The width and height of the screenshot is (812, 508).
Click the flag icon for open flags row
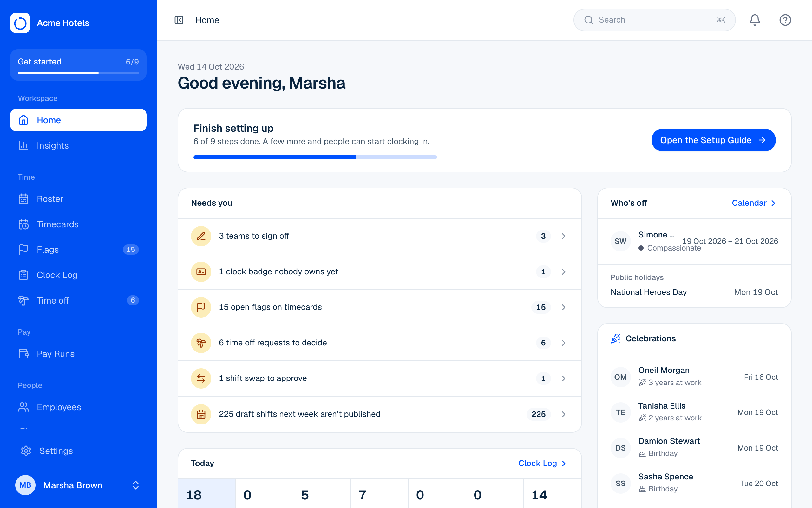(201, 307)
